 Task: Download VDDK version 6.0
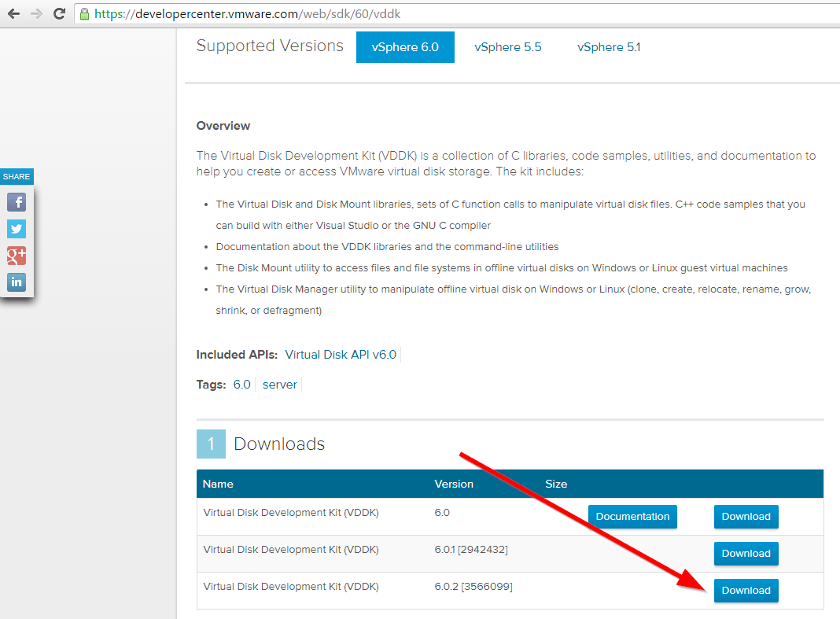tap(746, 517)
